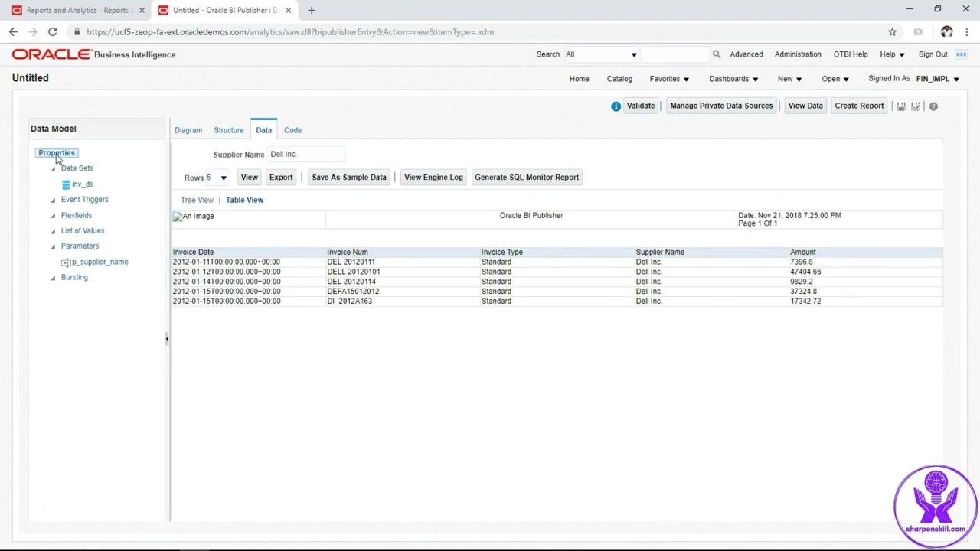Click the Validate button

click(641, 106)
